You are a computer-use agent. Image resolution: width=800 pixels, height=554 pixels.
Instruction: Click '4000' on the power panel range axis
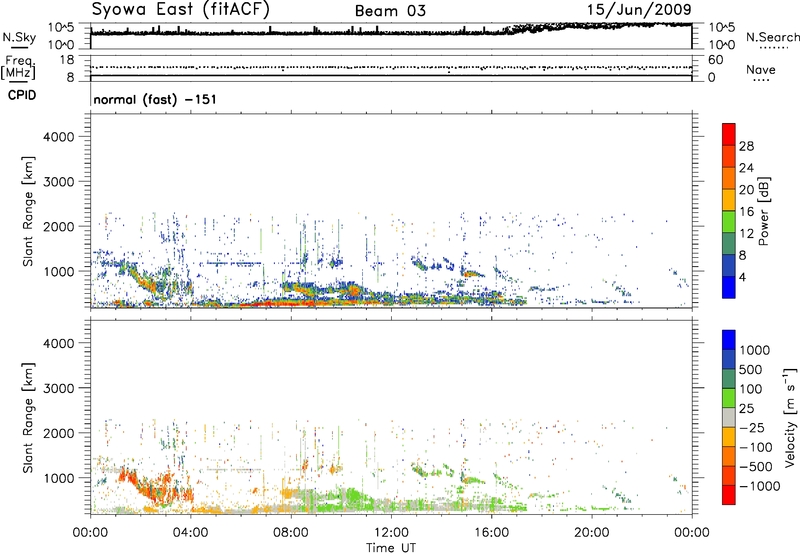click(59, 137)
